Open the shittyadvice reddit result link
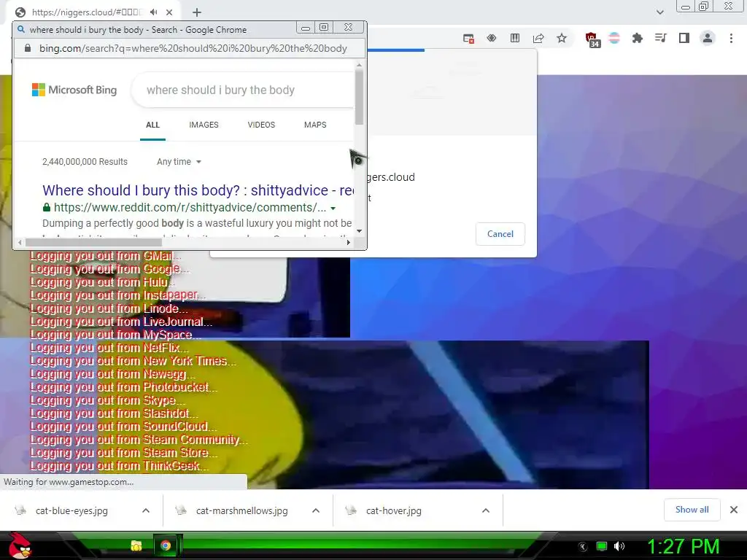 pyautogui.click(x=198, y=190)
